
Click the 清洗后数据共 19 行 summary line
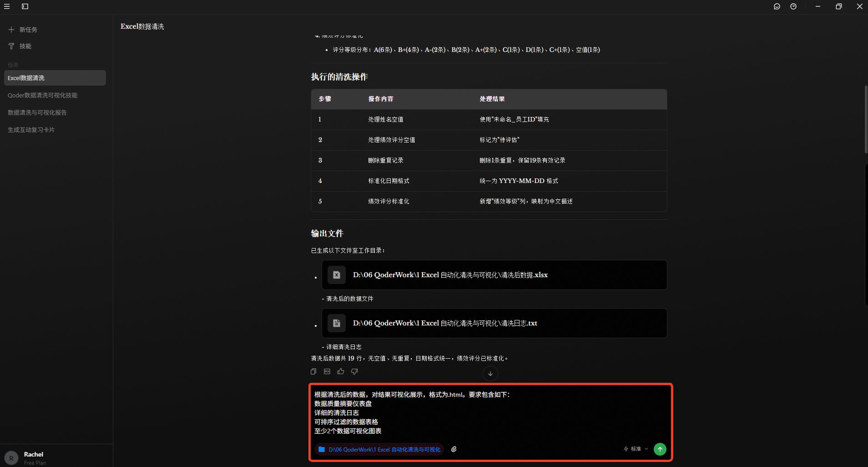(x=409, y=358)
